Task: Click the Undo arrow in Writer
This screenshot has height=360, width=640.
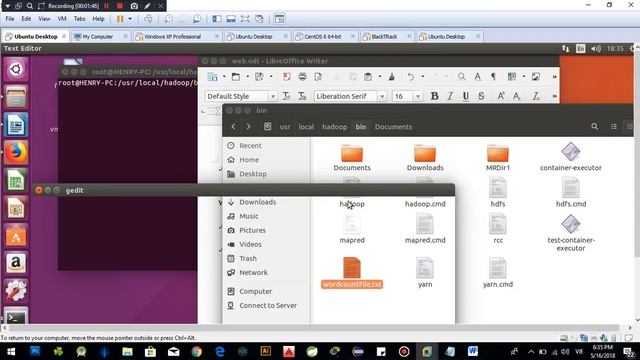Action: pos(411,76)
